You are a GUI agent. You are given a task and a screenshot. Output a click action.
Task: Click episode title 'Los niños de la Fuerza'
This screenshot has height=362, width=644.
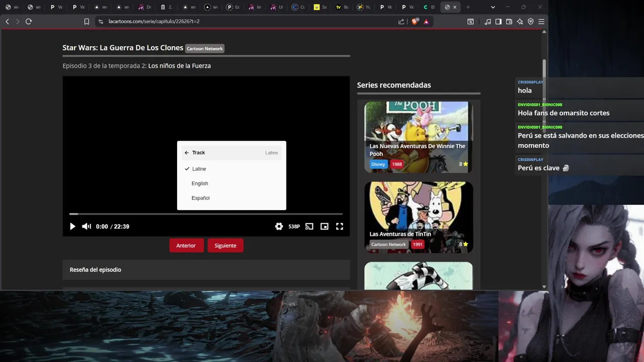click(180, 66)
